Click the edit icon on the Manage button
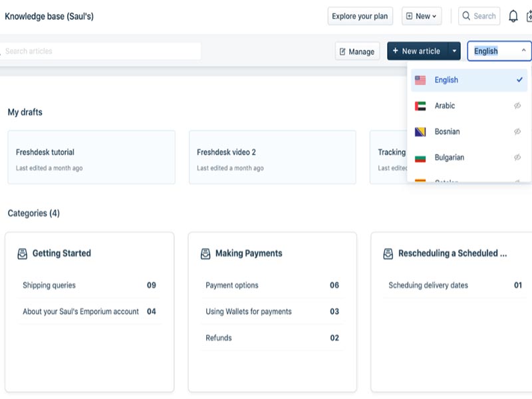The height and width of the screenshot is (399, 532). (x=342, y=51)
